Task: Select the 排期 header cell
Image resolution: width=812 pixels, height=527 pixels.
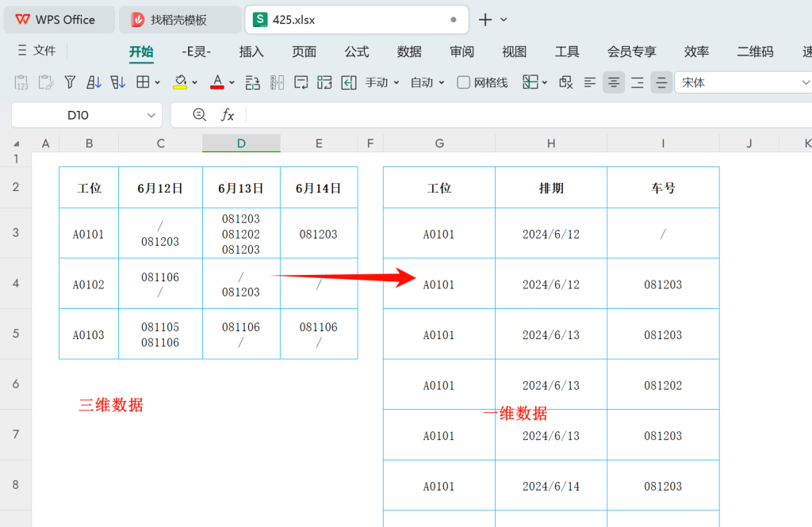Action: (551, 188)
